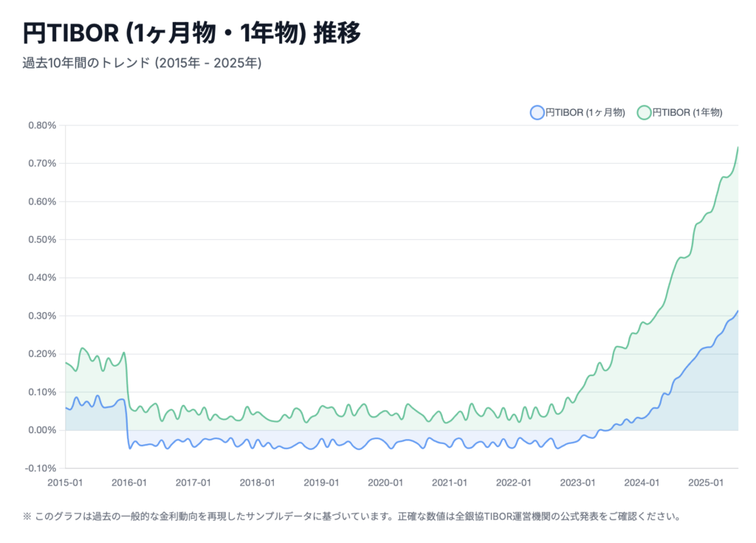Select the 2025-01 x-axis label
The height and width of the screenshot is (543, 756).
(706, 482)
